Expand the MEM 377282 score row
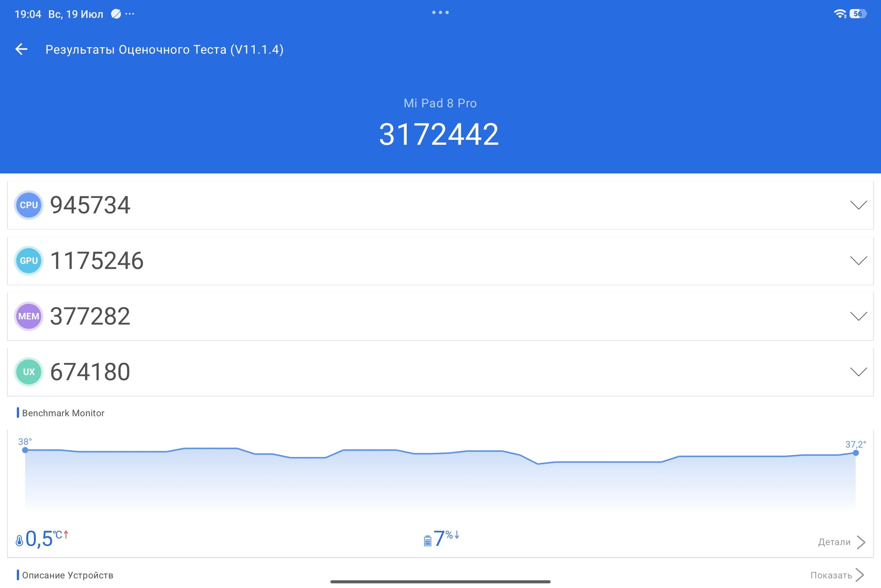 (440, 316)
